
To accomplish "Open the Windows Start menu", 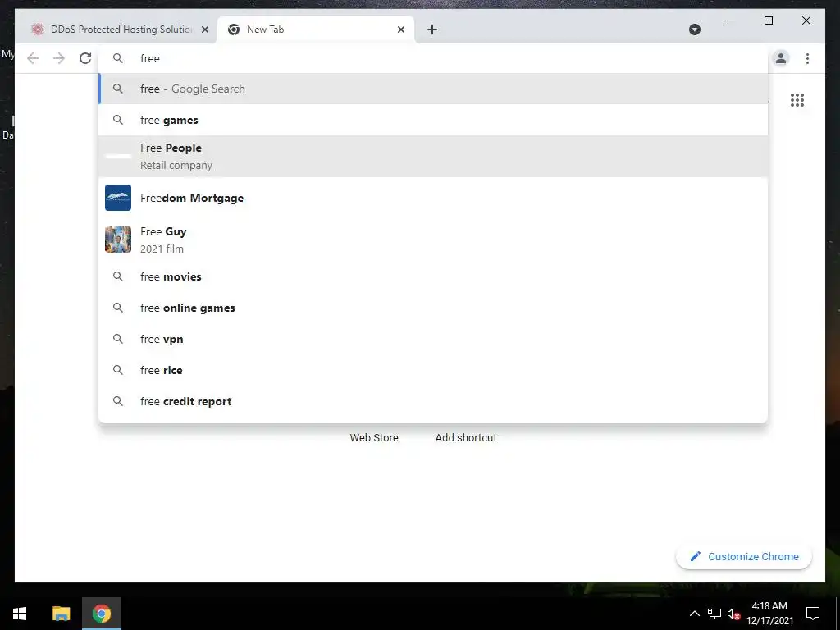I will 20,614.
